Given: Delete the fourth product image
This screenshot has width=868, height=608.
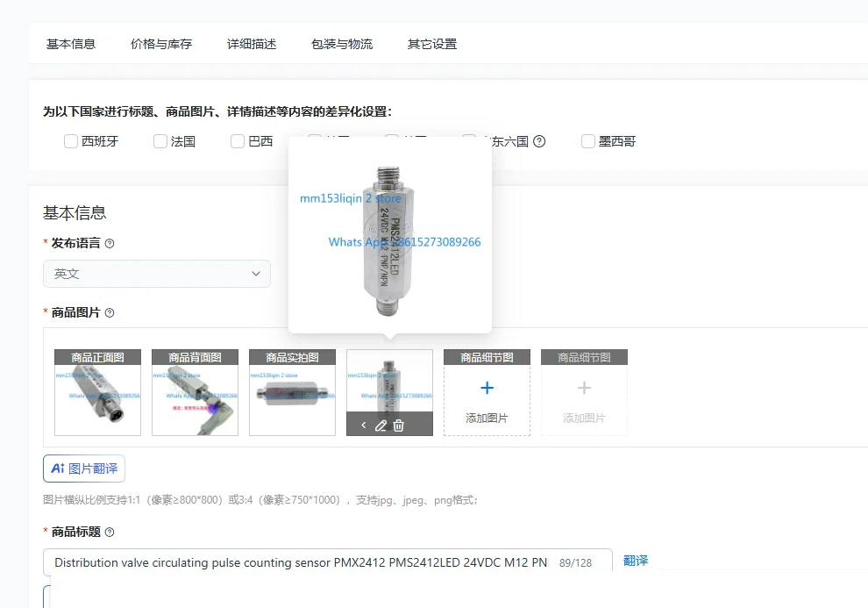Looking at the screenshot, I should coord(399,426).
